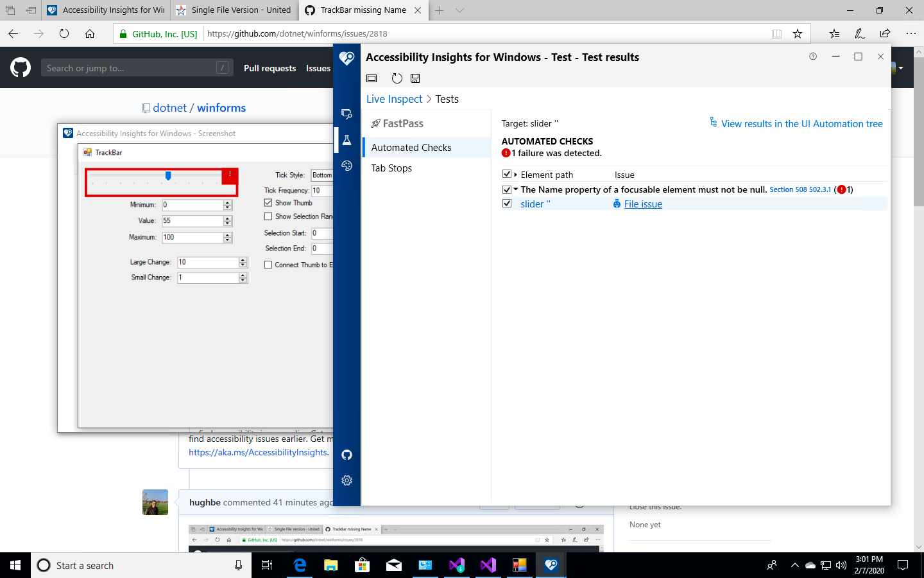Screen dimensions: 924x578
Task: Click the TrackBar slider thumb
Action: (x=169, y=175)
